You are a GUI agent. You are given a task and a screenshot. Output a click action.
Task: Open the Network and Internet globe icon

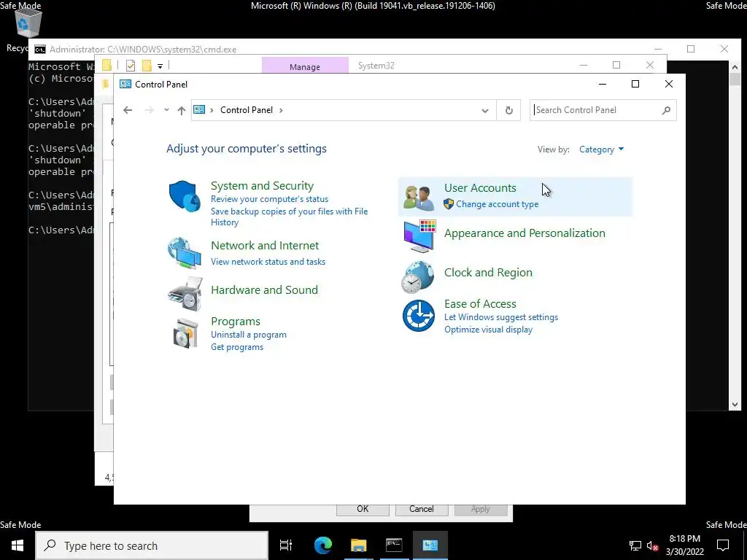pyautogui.click(x=185, y=253)
